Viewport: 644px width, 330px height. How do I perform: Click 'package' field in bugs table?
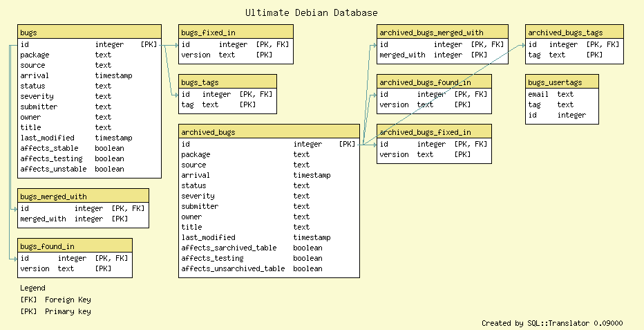[35, 55]
